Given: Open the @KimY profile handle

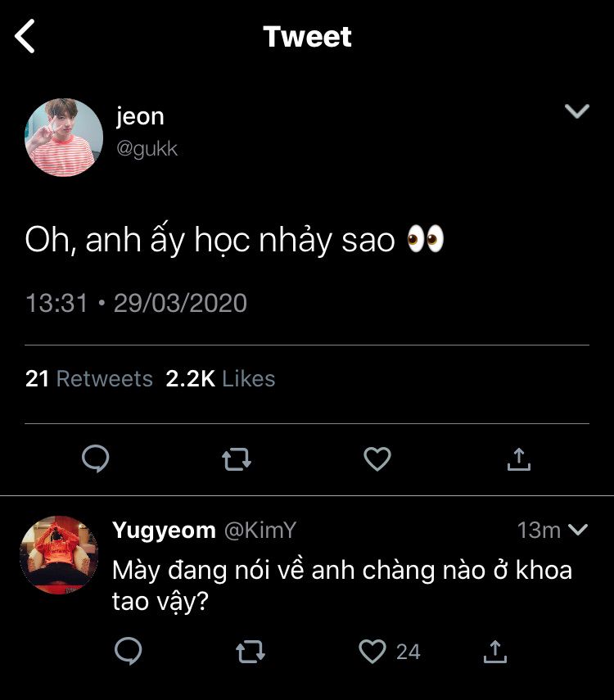Looking at the screenshot, I should coord(260,531).
